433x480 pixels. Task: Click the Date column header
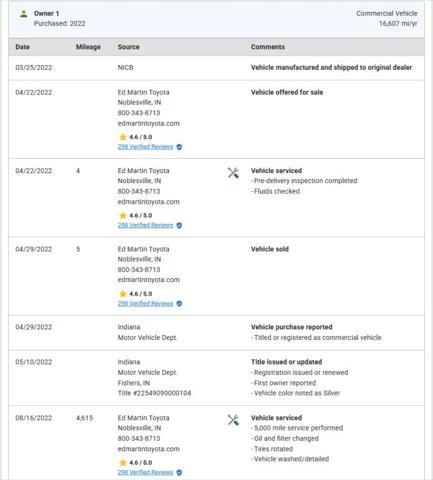[22, 47]
